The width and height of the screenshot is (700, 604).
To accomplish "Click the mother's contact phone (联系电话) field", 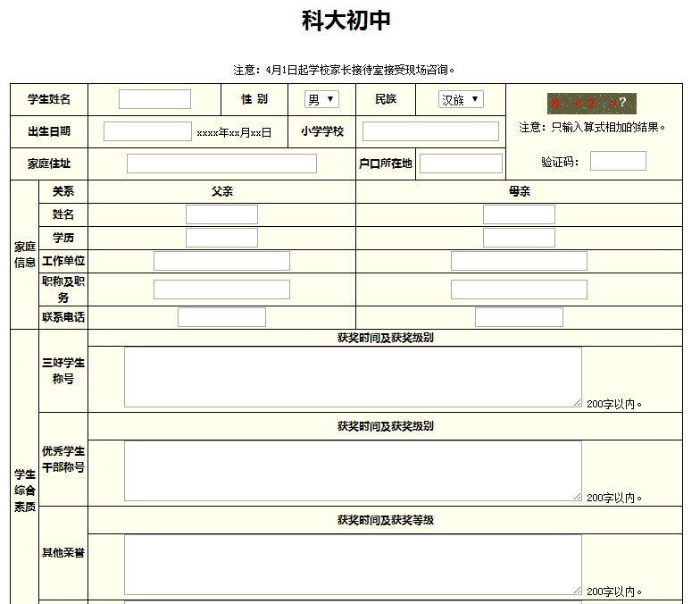I will click(x=519, y=317).
